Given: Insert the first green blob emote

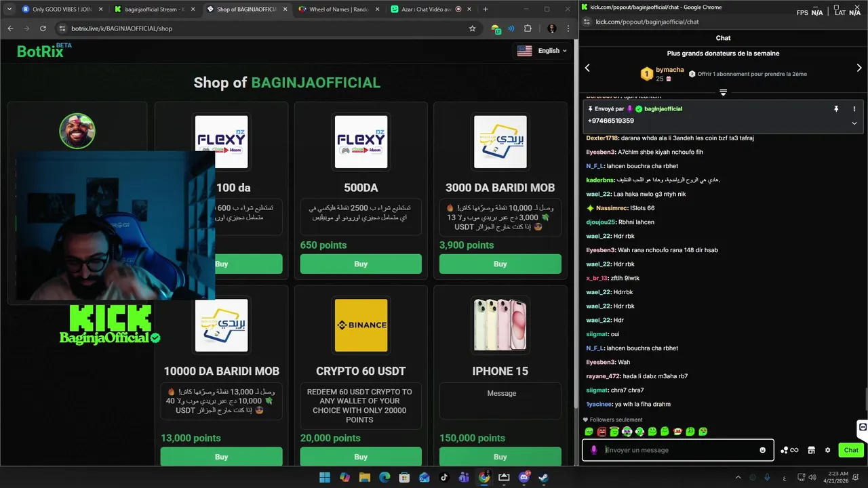Looking at the screenshot, I should pyautogui.click(x=589, y=432).
